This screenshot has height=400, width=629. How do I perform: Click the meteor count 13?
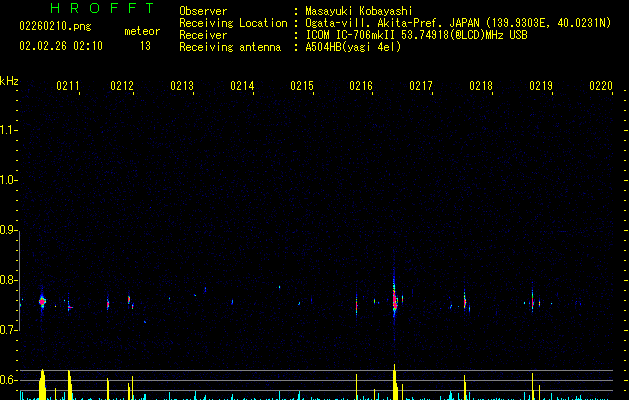point(145,46)
